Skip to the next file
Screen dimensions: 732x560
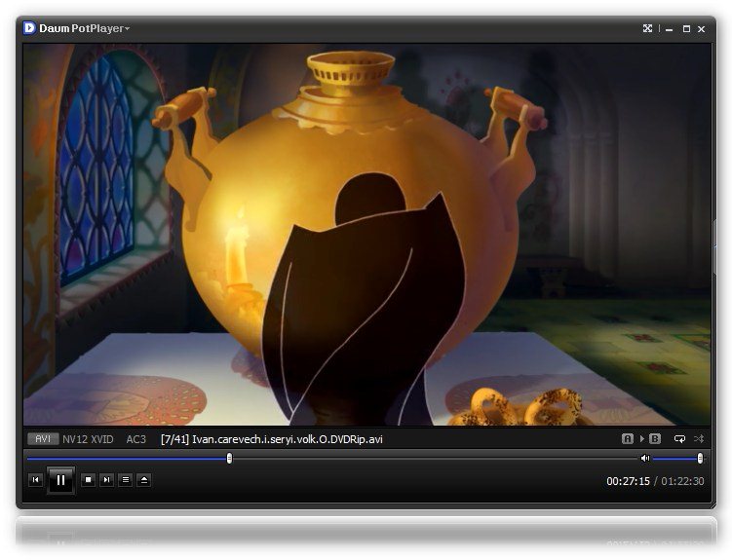pyautogui.click(x=107, y=480)
